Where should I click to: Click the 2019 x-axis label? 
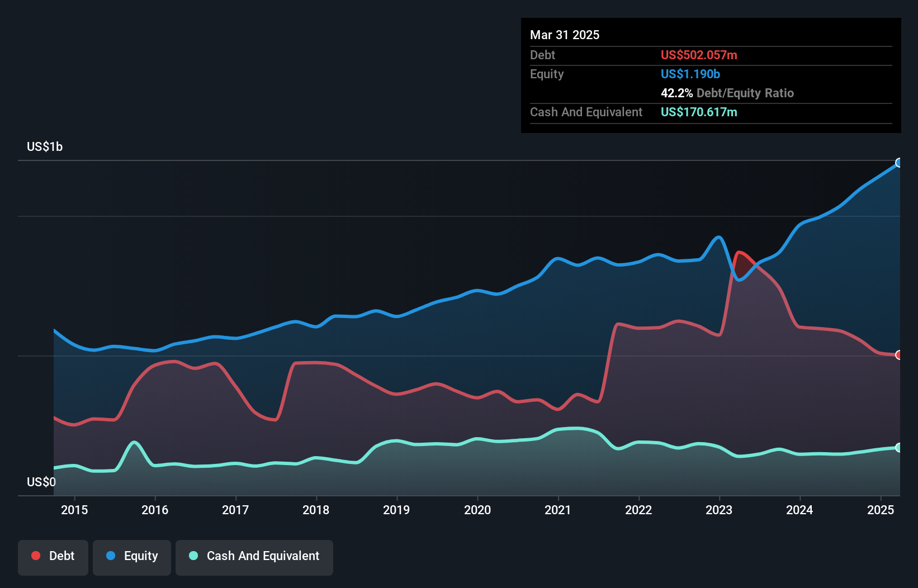tap(396, 510)
